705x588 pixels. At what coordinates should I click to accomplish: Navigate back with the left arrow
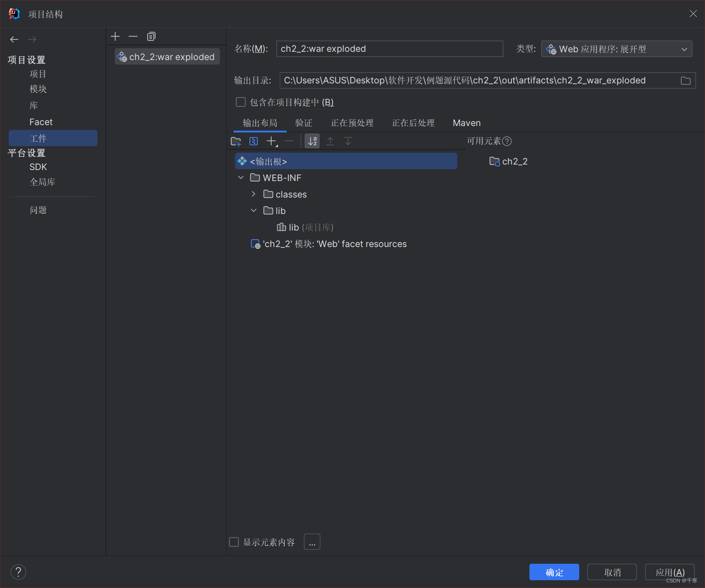(14, 39)
